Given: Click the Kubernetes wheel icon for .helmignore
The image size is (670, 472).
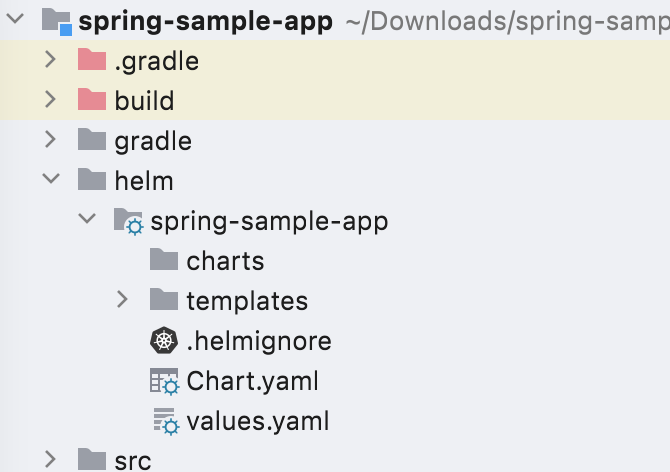Looking at the screenshot, I should click(x=163, y=341).
